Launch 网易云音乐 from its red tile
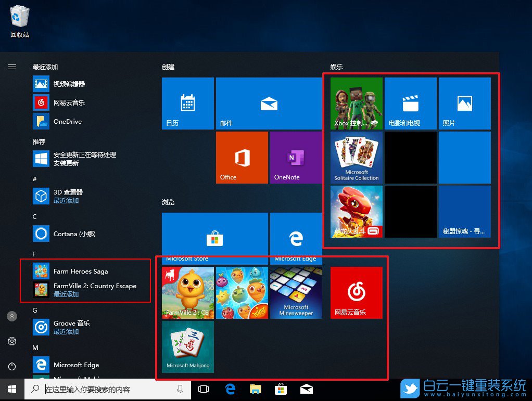 [356, 292]
